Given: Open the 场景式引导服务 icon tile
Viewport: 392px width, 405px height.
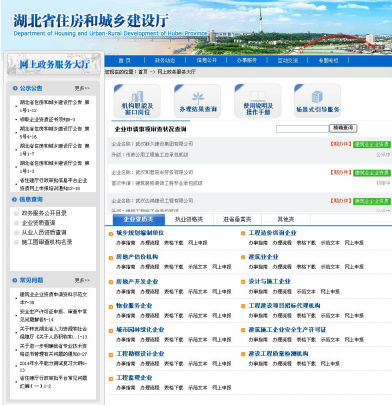Looking at the screenshot, I should [317, 101].
